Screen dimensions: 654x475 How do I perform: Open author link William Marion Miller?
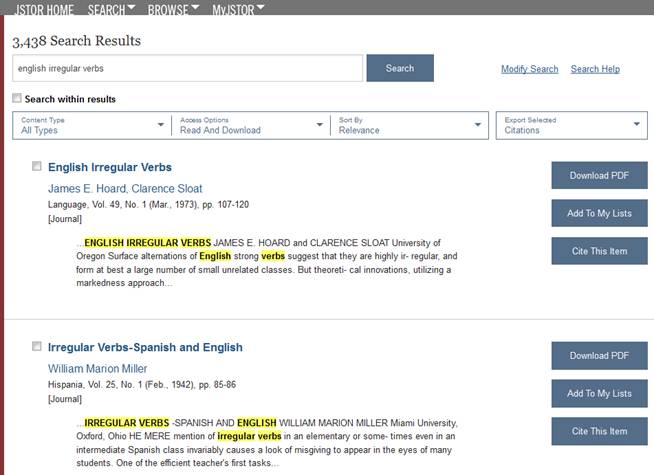(x=98, y=369)
